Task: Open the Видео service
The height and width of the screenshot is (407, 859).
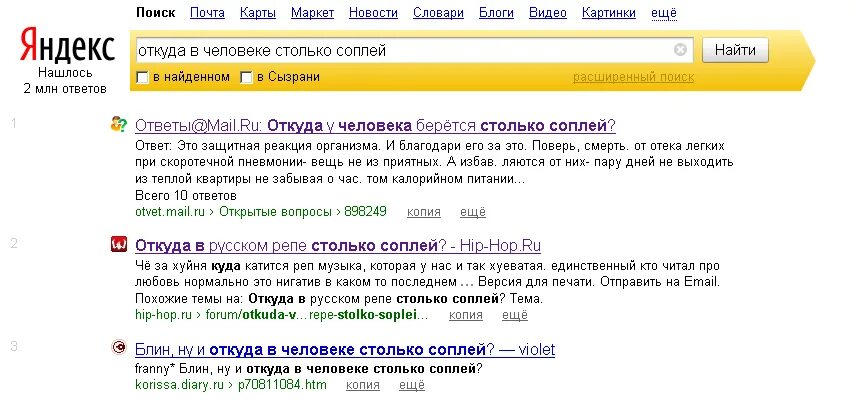Action: [x=548, y=13]
